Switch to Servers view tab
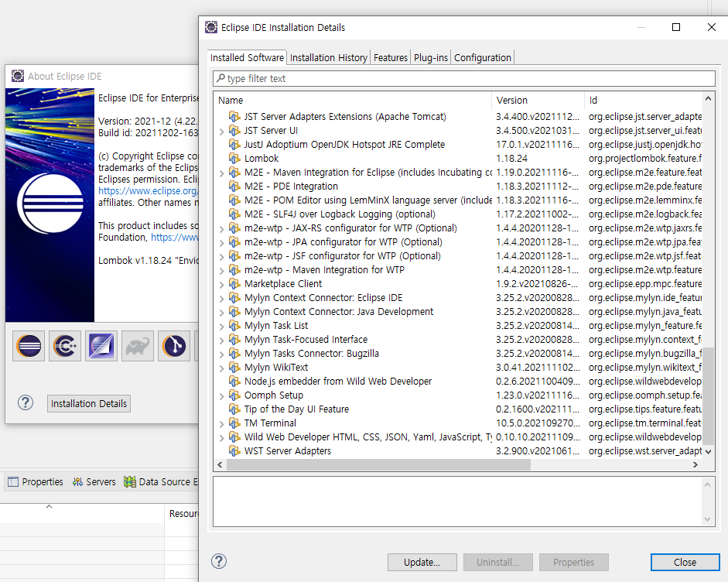Viewport: 728px width, 582px height. coord(94,481)
